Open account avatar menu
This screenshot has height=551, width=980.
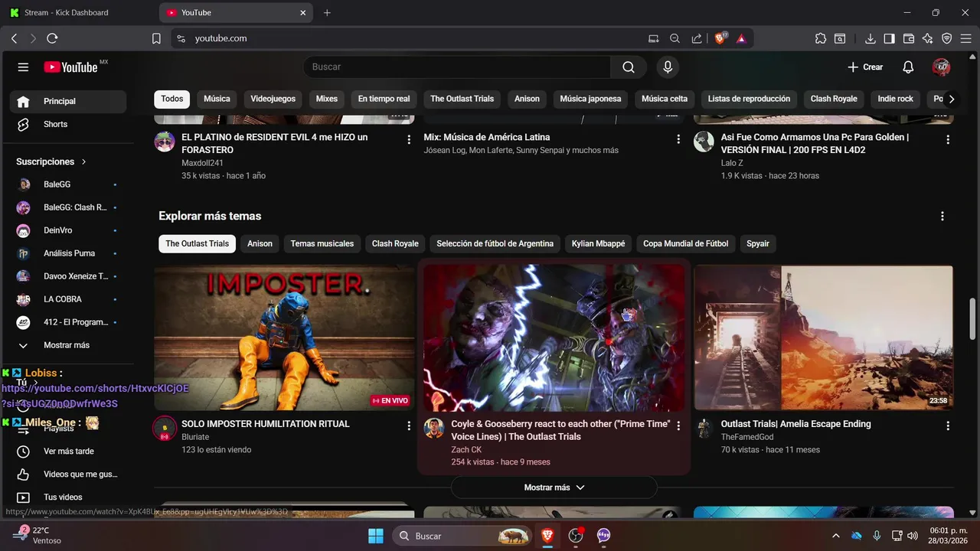pyautogui.click(x=941, y=67)
